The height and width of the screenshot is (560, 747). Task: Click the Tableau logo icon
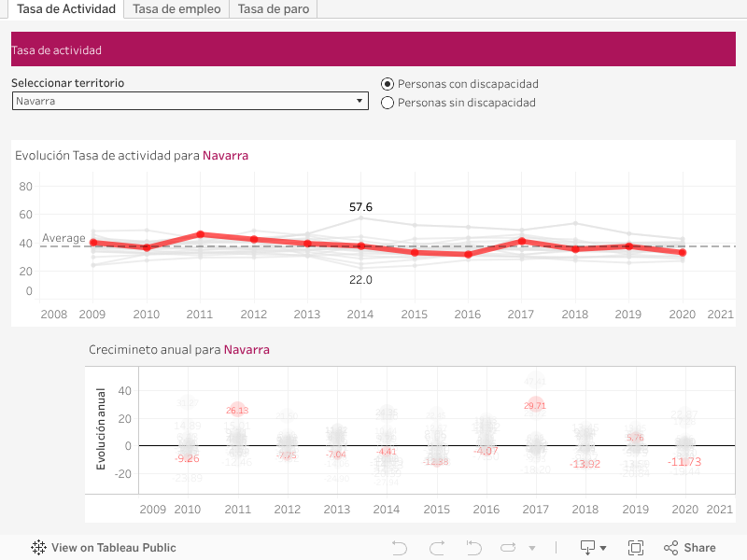tap(39, 548)
